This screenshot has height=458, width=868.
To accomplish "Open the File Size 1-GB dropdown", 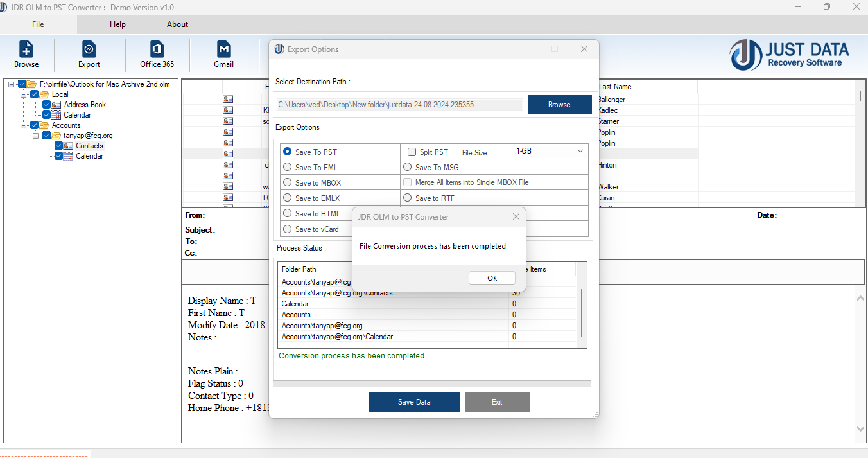I will (551, 151).
